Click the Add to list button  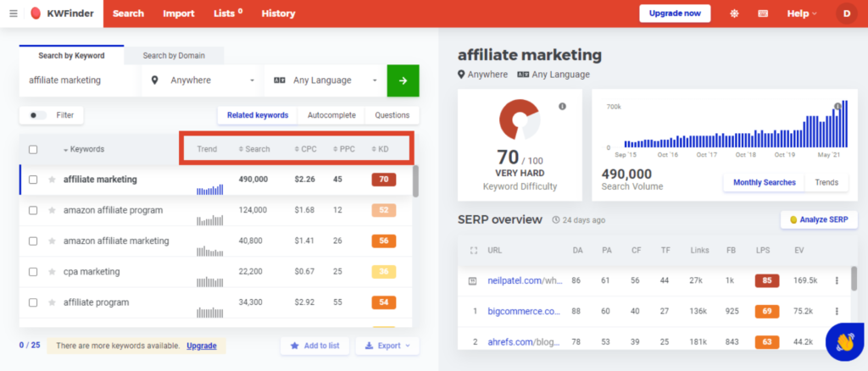(x=314, y=346)
